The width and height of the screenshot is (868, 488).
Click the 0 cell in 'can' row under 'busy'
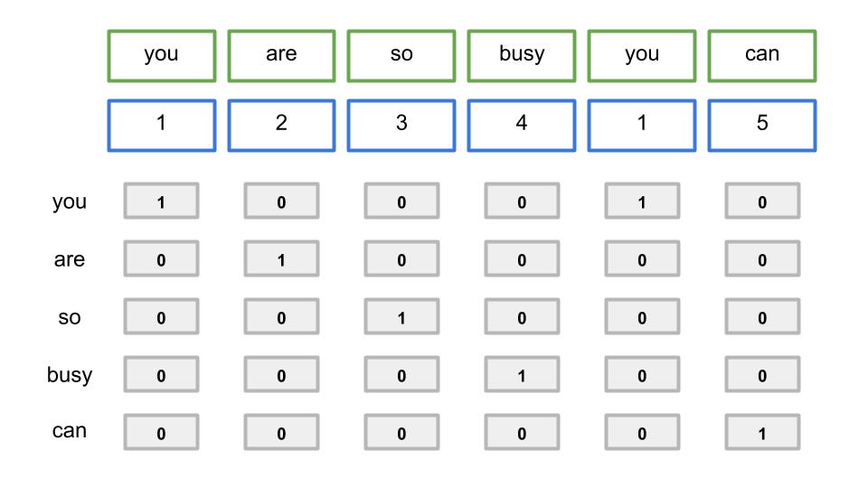pyautogui.click(x=522, y=432)
